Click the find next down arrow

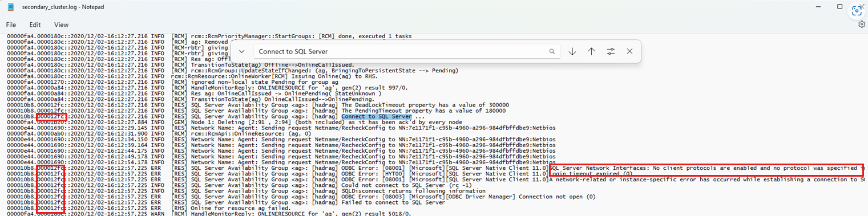pos(572,51)
